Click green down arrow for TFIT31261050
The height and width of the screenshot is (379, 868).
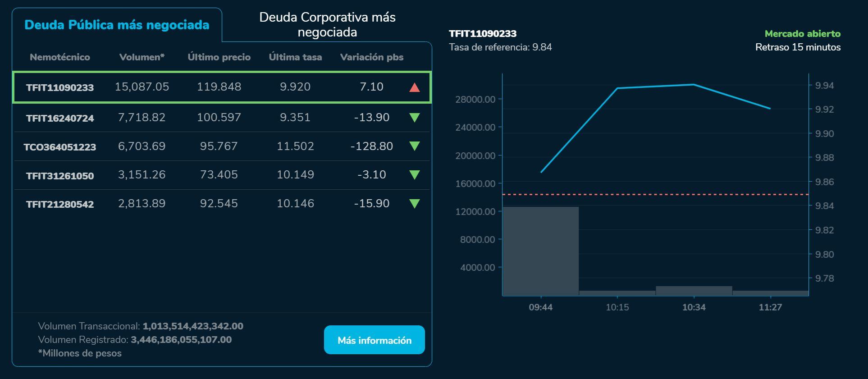[414, 175]
